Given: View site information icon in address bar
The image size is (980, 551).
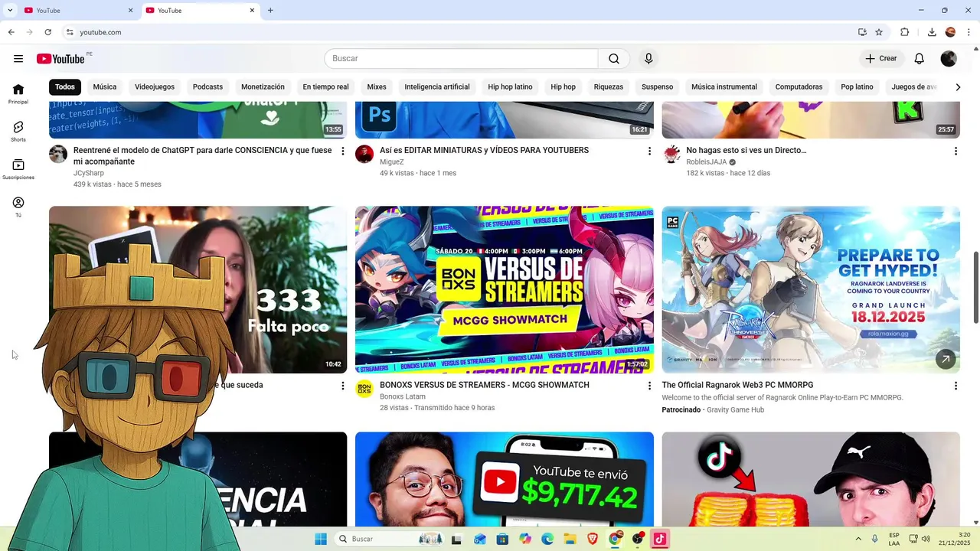Looking at the screenshot, I should (x=70, y=32).
